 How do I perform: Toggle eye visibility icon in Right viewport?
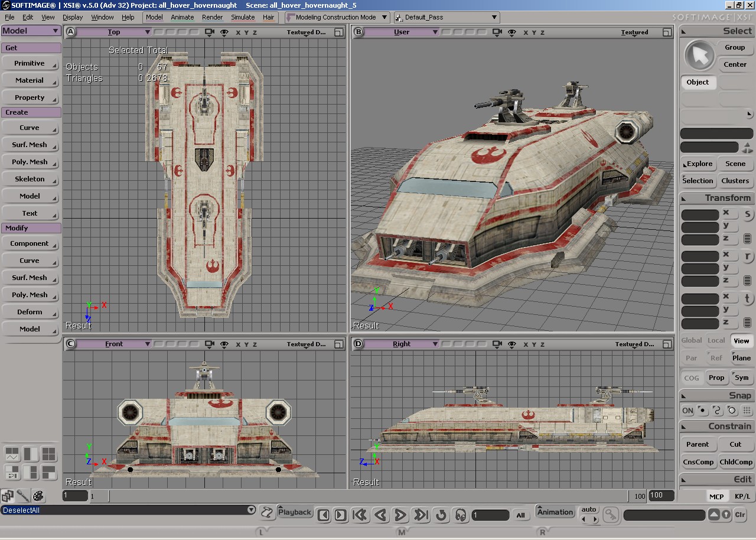point(511,344)
